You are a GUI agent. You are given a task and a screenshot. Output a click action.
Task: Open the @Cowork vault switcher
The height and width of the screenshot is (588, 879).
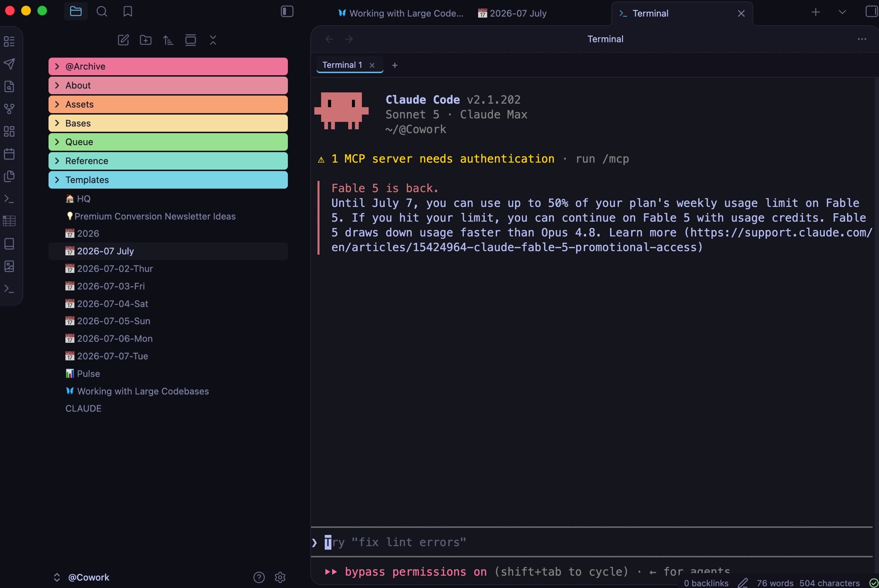(x=82, y=577)
